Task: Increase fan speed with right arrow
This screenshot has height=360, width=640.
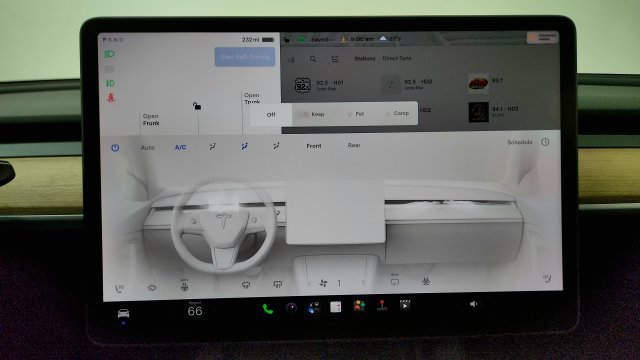Action: click(x=363, y=282)
